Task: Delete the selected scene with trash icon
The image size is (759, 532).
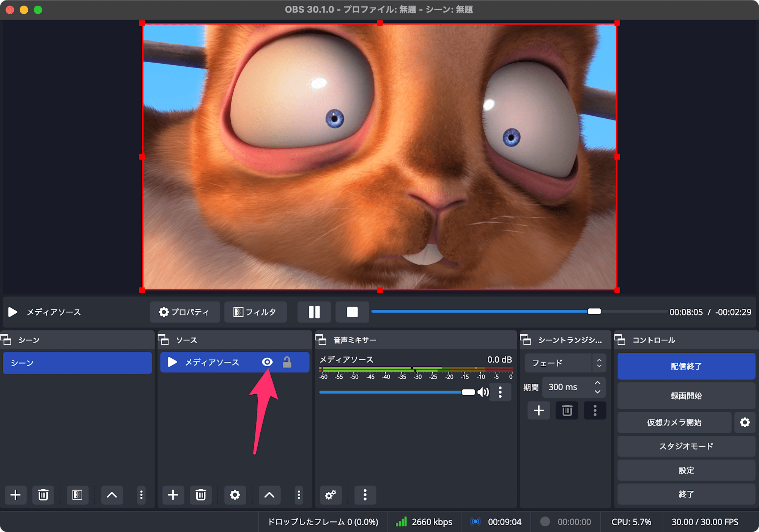Action: point(43,495)
